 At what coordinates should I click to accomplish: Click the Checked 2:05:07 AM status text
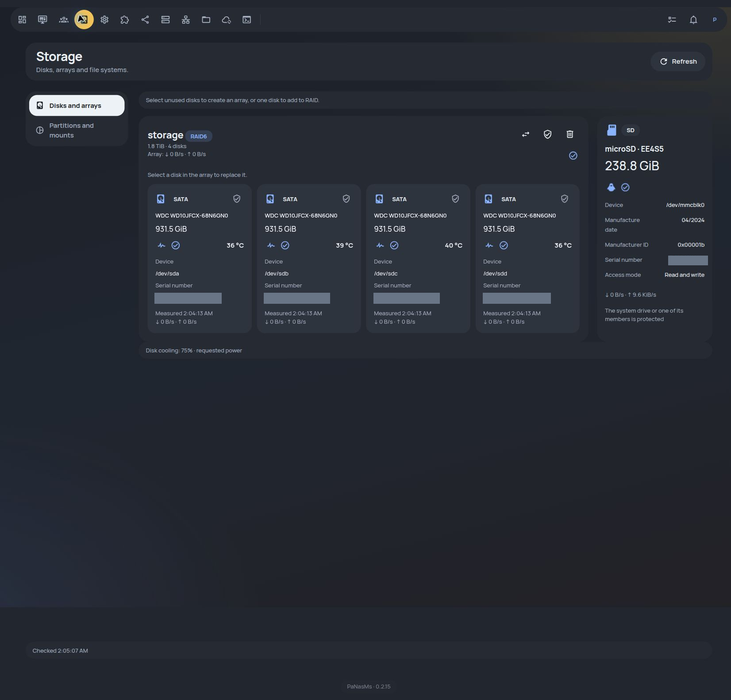(x=60, y=651)
